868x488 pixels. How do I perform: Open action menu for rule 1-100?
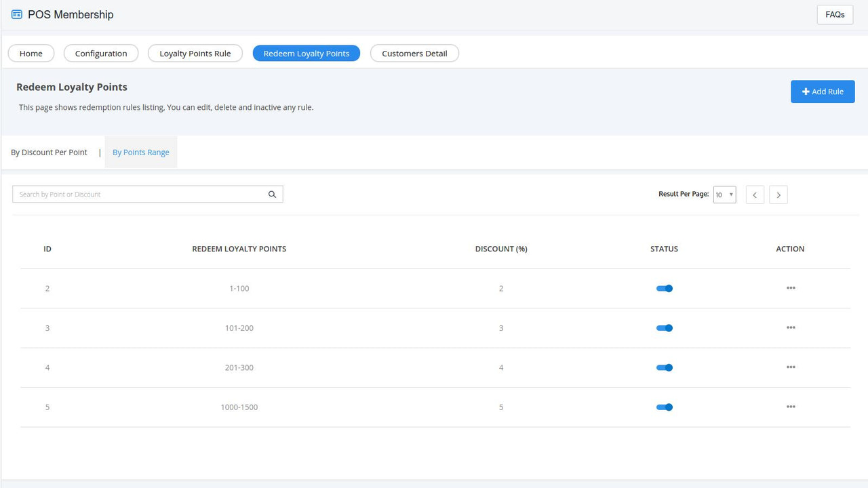(791, 288)
